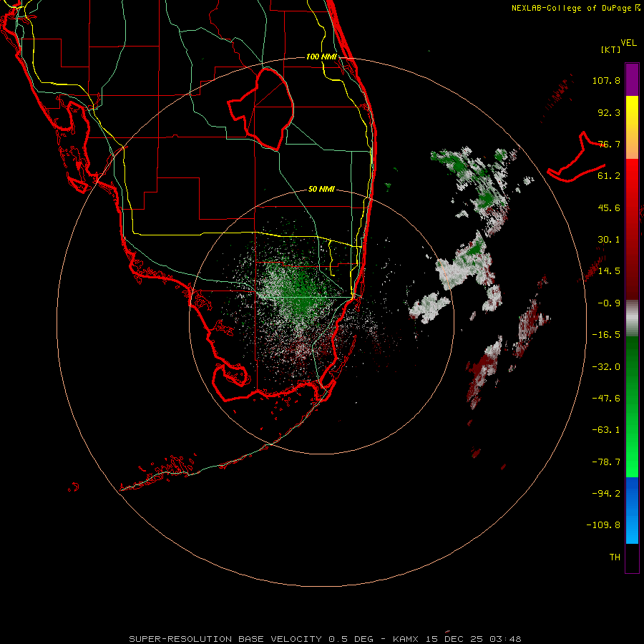This screenshot has width=644, height=644.
Task: Click the 45.6 velocity scale value
Action: 609,208
